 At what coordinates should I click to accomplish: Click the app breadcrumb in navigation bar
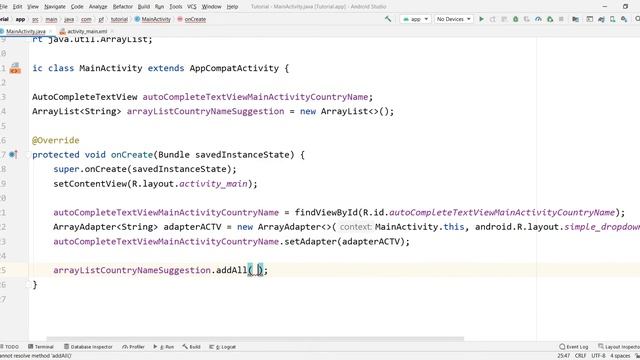[20, 19]
